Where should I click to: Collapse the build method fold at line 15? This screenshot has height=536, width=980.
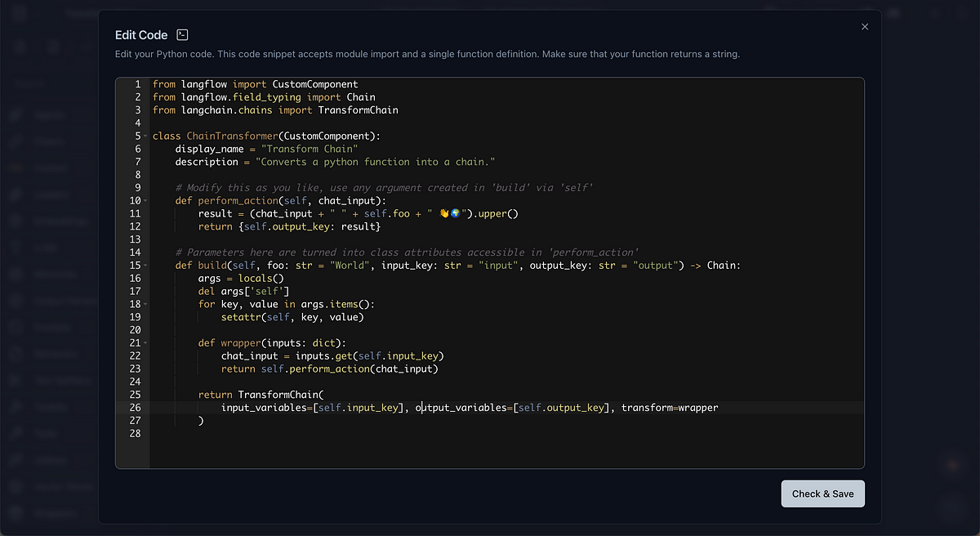point(145,265)
